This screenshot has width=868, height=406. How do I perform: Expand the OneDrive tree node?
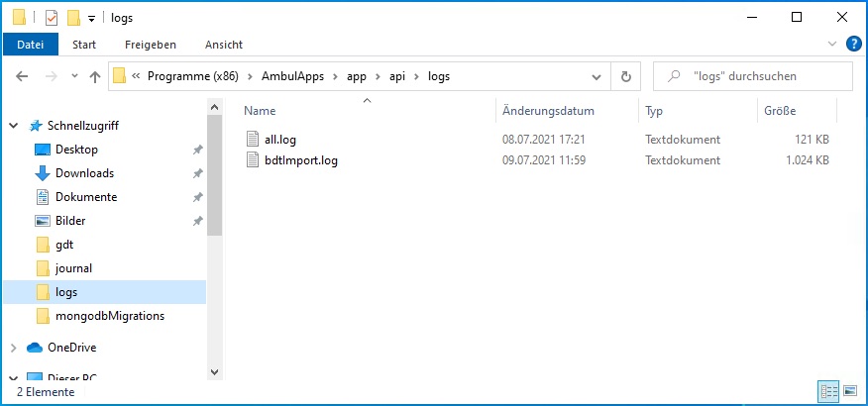click(x=15, y=348)
